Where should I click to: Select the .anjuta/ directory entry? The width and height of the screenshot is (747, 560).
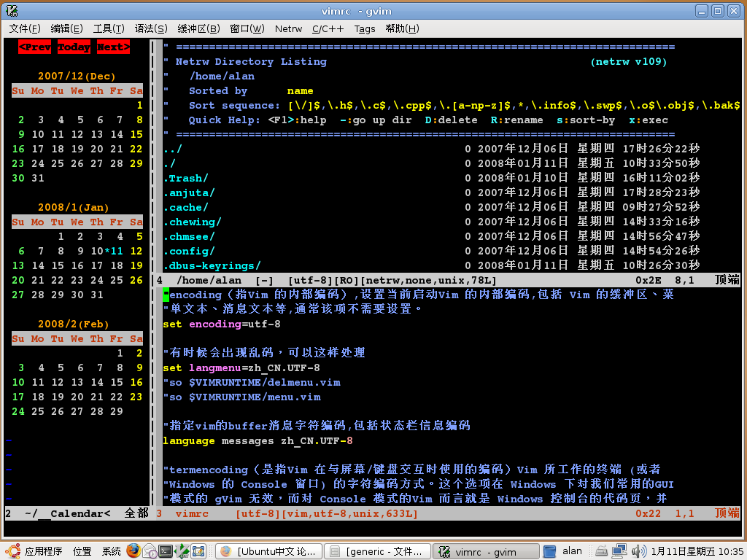coord(189,192)
